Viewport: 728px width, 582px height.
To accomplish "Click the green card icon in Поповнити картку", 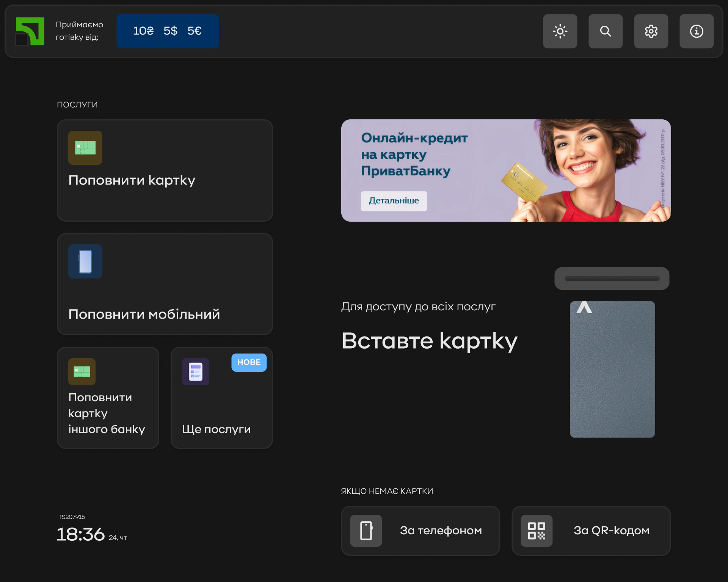I will [85, 148].
